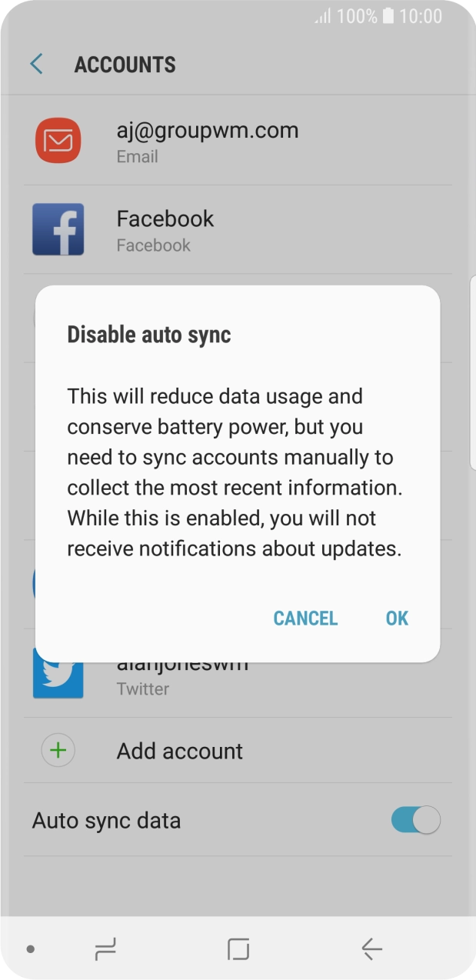Tap the back arrow beside ACCOUNTS
The width and height of the screenshot is (476, 980).
[36, 64]
